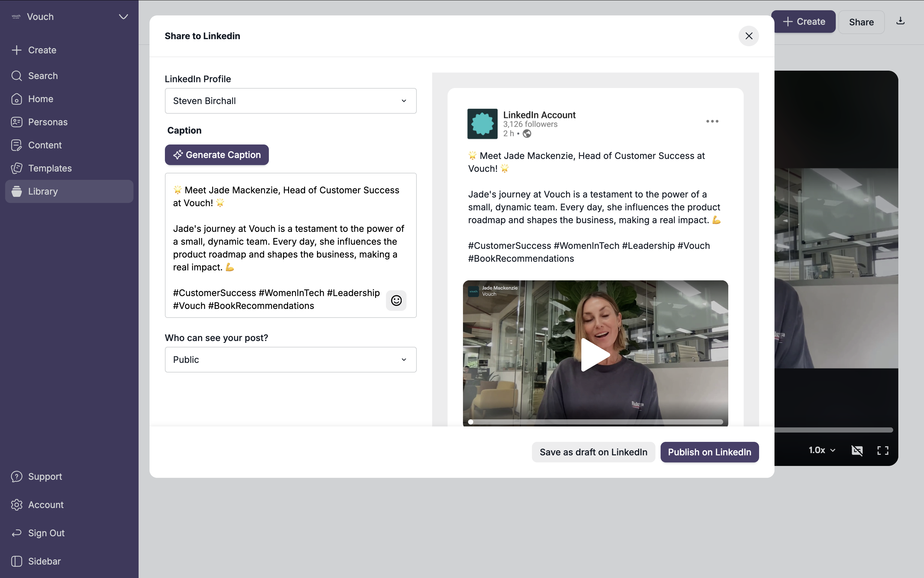Screen dimensions: 924x578
Task: Open Content in the sidebar
Action: coord(69,145)
